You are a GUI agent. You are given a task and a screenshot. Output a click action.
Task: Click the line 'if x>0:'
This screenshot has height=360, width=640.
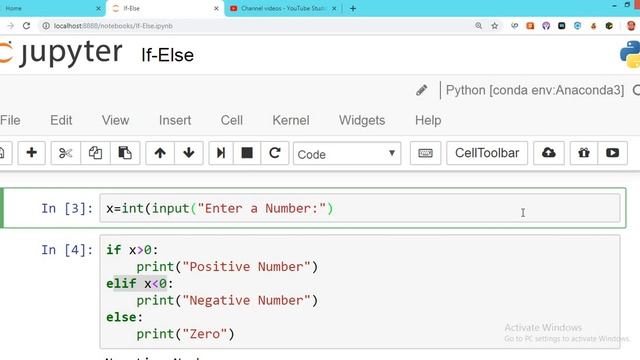132,250
